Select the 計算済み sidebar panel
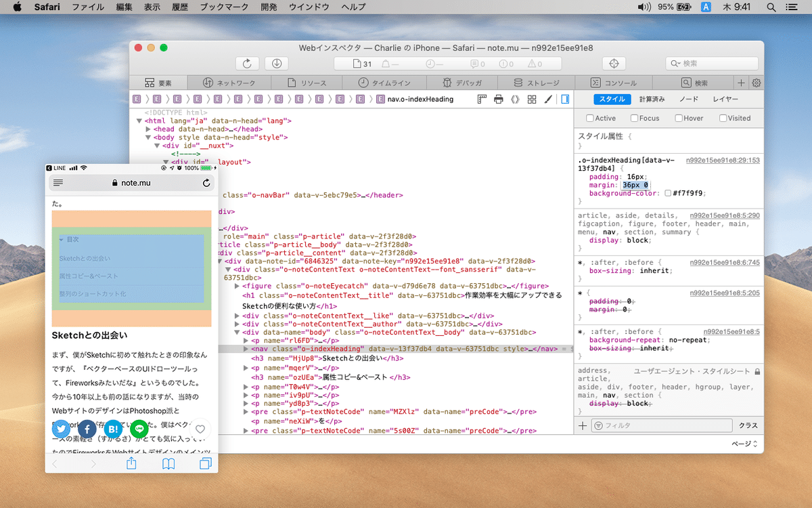This screenshot has width=812, height=508. pyautogui.click(x=652, y=100)
